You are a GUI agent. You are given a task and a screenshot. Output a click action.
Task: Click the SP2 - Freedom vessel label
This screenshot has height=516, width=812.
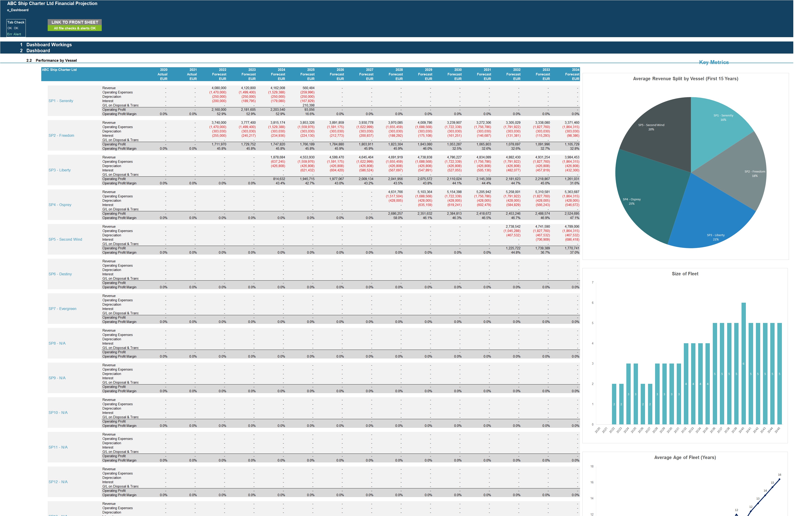coord(61,135)
